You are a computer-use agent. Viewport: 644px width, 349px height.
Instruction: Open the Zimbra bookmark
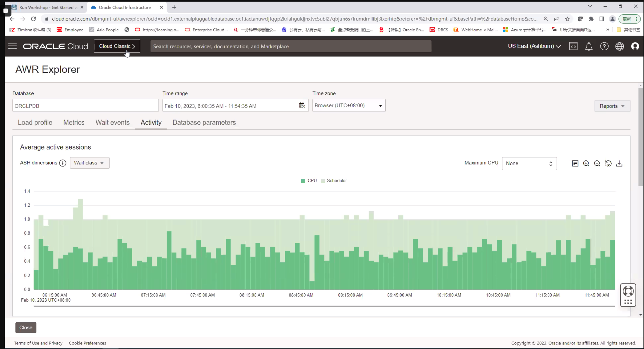pyautogui.click(x=30, y=30)
